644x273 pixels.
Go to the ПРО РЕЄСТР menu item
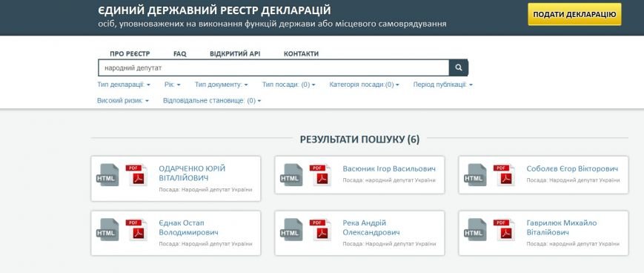[130, 54]
